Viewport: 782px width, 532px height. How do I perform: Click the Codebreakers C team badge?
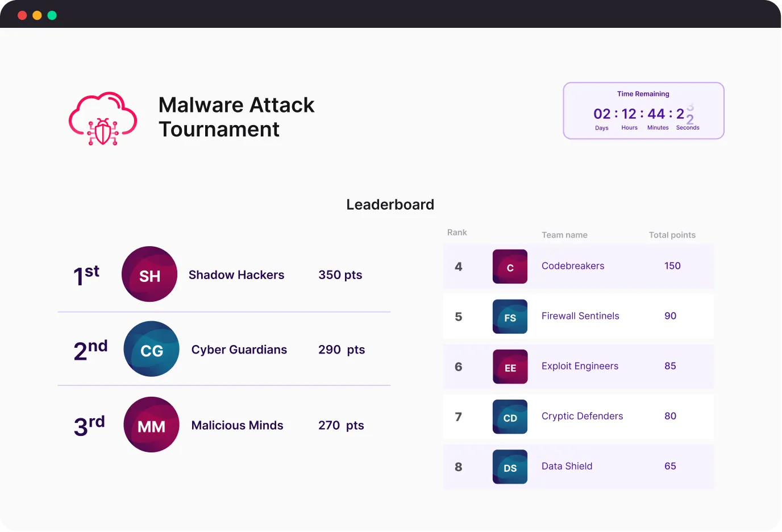click(510, 267)
